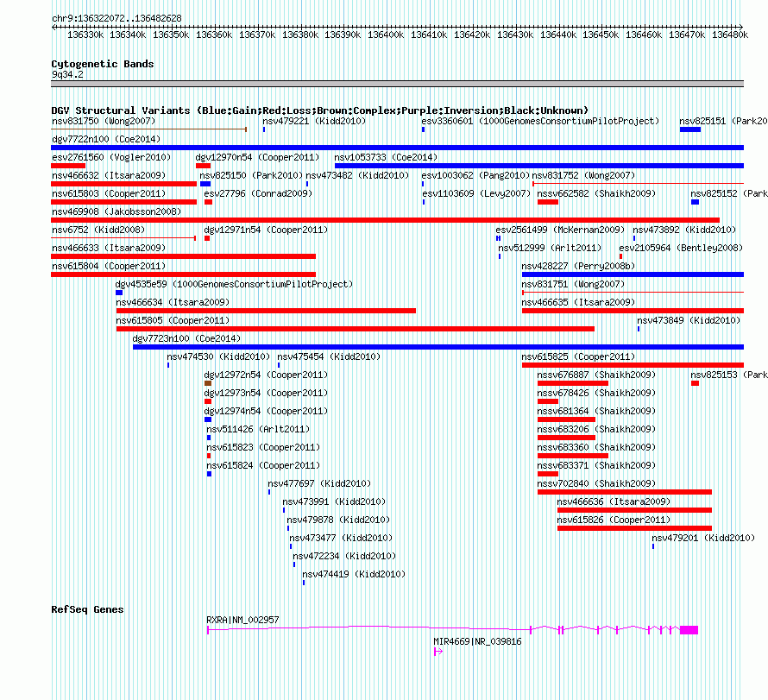This screenshot has height=700, width=768.
Task: Open nsv831752 (Wong2007) variant label
Action: click(x=583, y=175)
